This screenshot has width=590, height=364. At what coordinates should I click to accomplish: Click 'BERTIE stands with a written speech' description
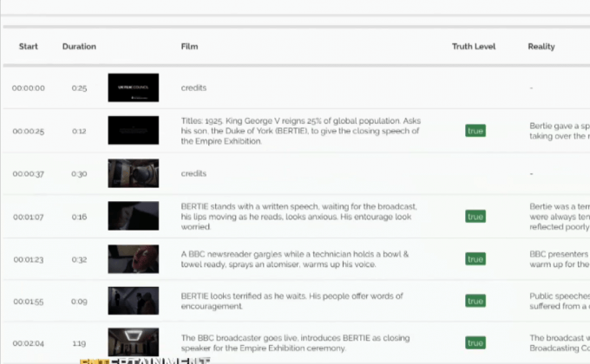click(298, 217)
